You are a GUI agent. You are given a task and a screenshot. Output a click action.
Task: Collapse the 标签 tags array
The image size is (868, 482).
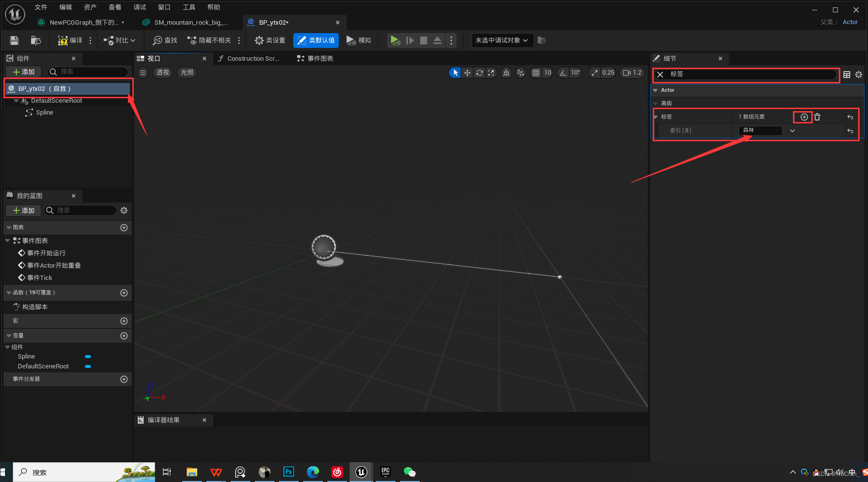656,117
